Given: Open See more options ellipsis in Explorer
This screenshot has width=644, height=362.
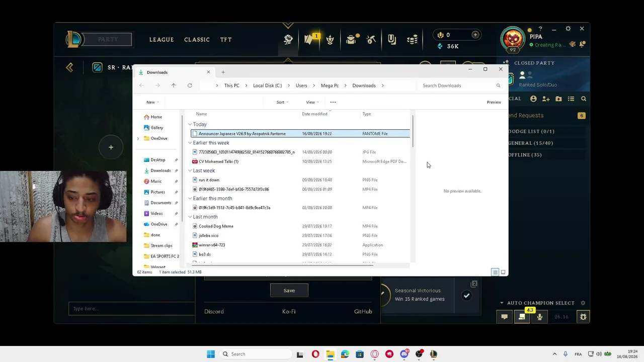Looking at the screenshot, I should 333,102.
